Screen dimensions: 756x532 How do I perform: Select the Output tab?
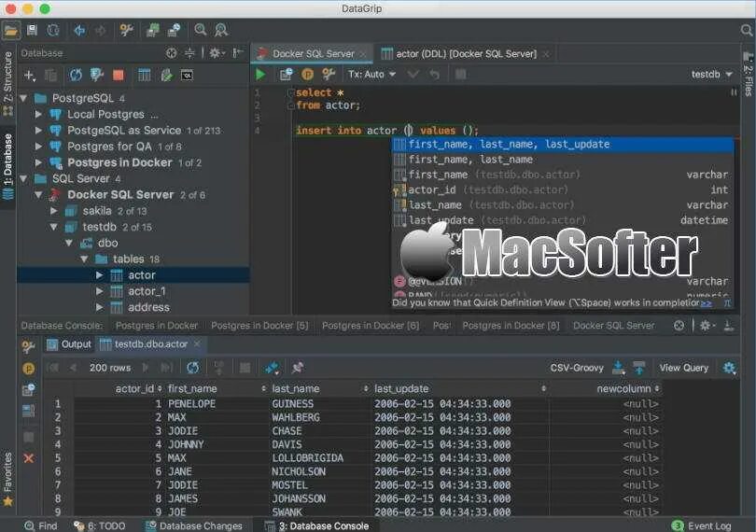coord(69,343)
